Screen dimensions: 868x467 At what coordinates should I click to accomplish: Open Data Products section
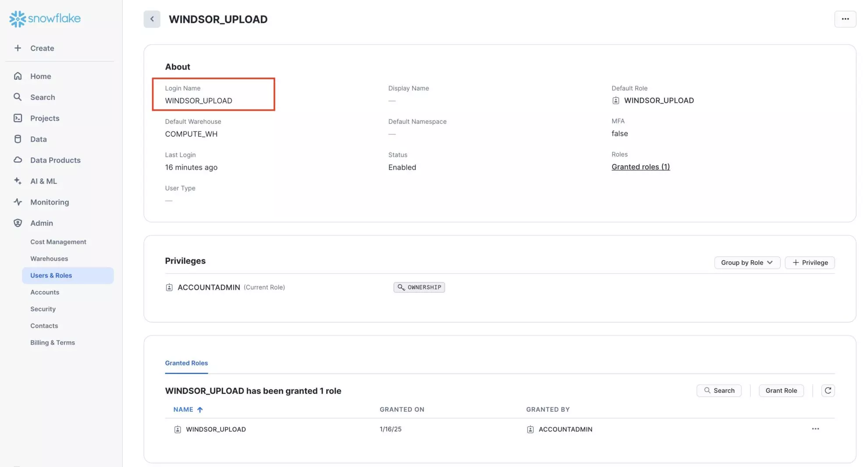[55, 160]
